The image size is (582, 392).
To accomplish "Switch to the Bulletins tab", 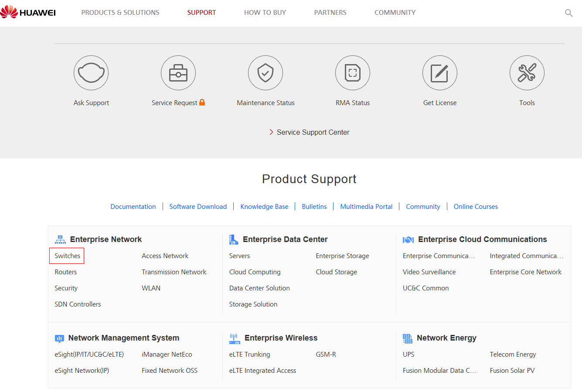I will tap(314, 207).
